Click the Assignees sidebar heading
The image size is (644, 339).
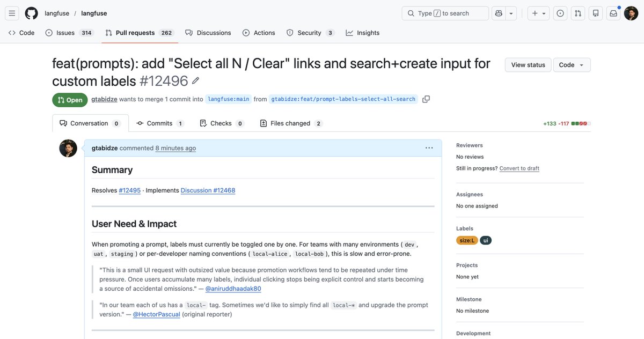[470, 194]
